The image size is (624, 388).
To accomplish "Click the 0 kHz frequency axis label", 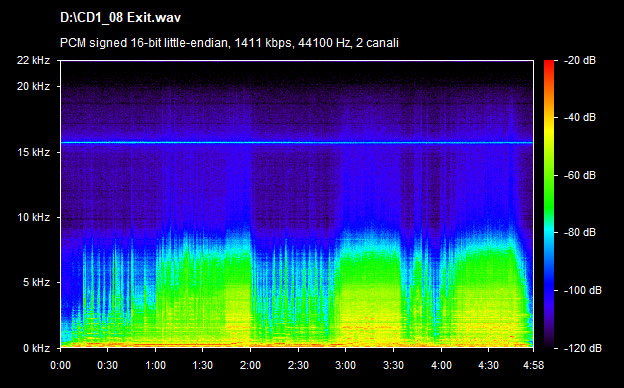I will [x=36, y=348].
